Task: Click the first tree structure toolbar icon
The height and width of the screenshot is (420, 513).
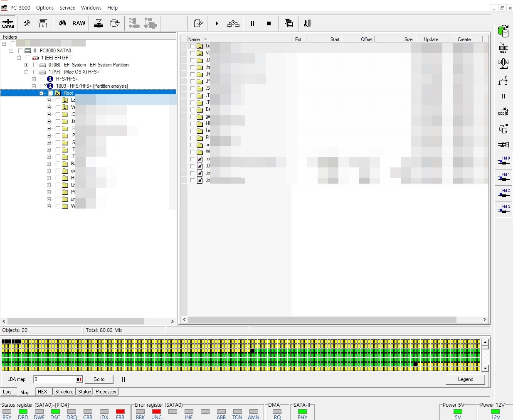Action: tap(134, 23)
